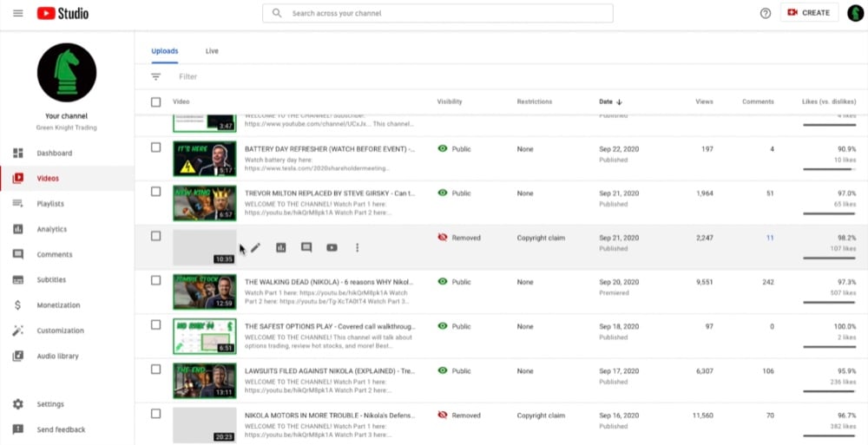Open Videos in the sidebar

pyautogui.click(x=67, y=178)
